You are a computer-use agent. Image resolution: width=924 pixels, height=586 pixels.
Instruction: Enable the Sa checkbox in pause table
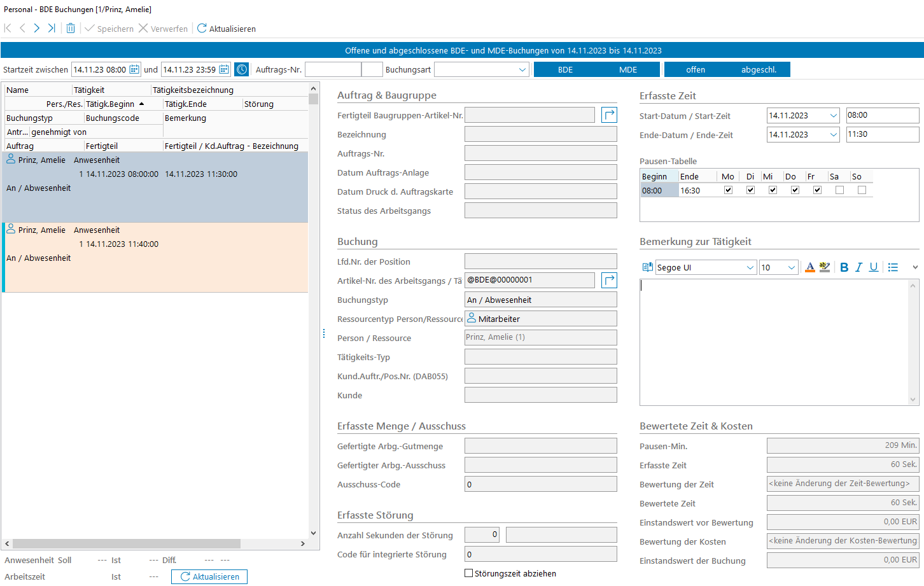839,190
